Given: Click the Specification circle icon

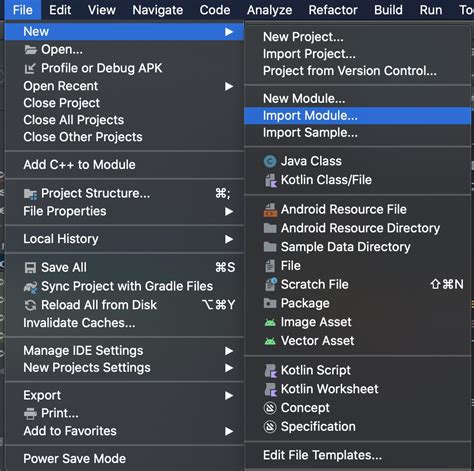Looking at the screenshot, I should point(270,427).
